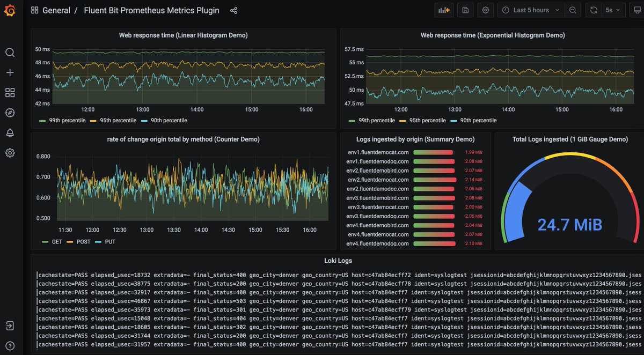
Task: Click the log row with elapsed_usec=31957
Action: [339, 344]
